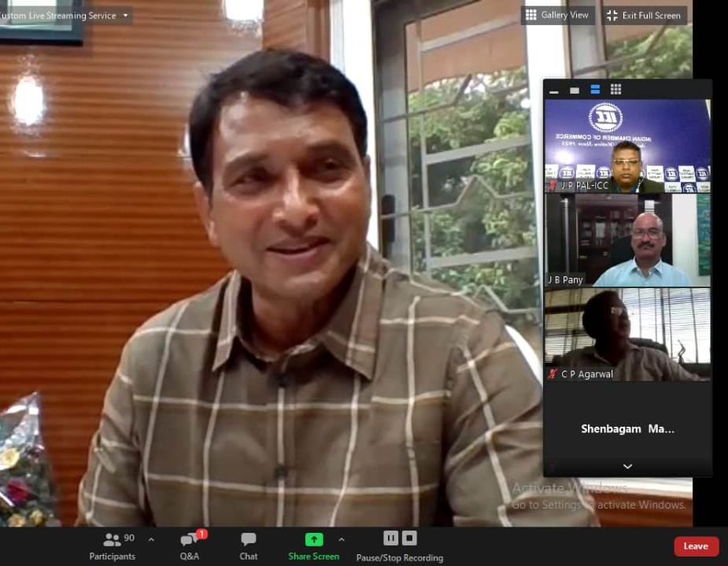Open the Q&A panel icon
This screenshot has width=728, height=566.
click(x=190, y=539)
